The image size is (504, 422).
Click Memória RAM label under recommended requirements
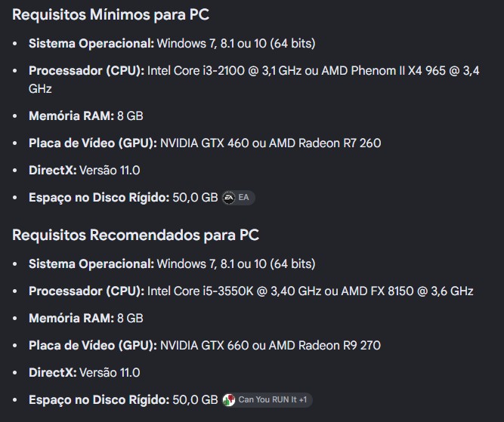coord(71,319)
